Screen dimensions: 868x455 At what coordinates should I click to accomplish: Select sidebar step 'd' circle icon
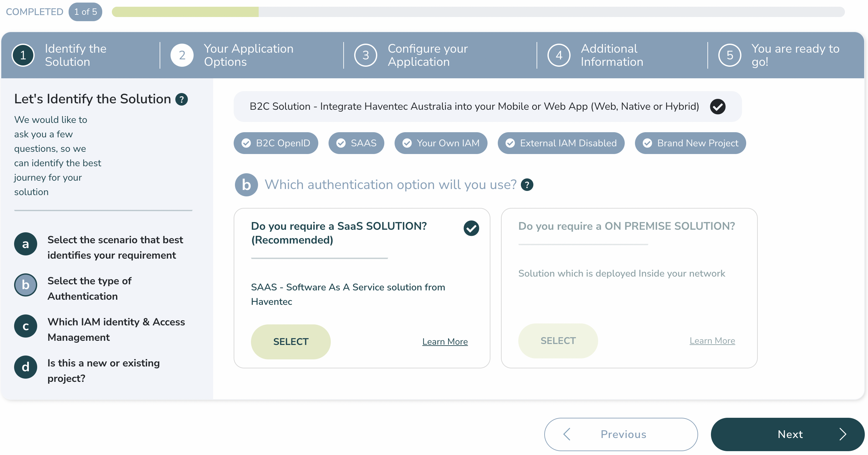click(26, 367)
